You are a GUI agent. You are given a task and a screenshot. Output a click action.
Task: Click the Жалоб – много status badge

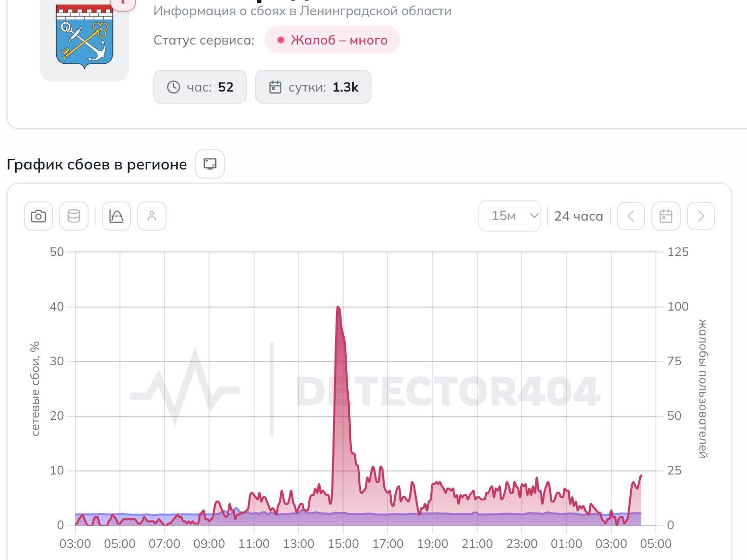pos(333,40)
